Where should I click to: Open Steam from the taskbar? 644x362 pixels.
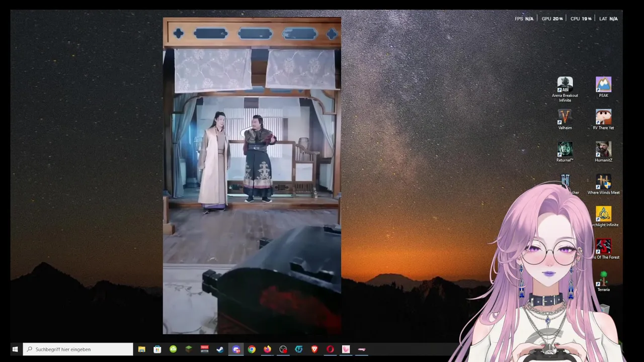click(x=220, y=349)
